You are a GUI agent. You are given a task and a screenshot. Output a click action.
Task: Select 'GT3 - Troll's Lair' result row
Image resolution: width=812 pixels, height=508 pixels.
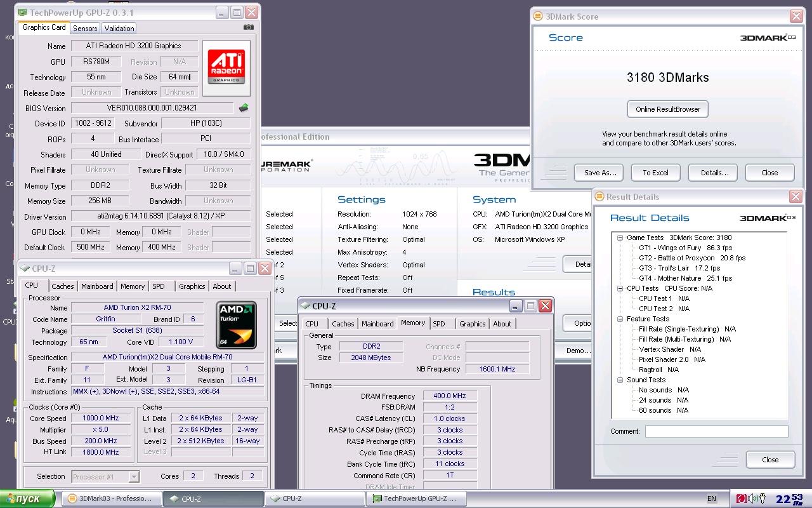pos(679,268)
